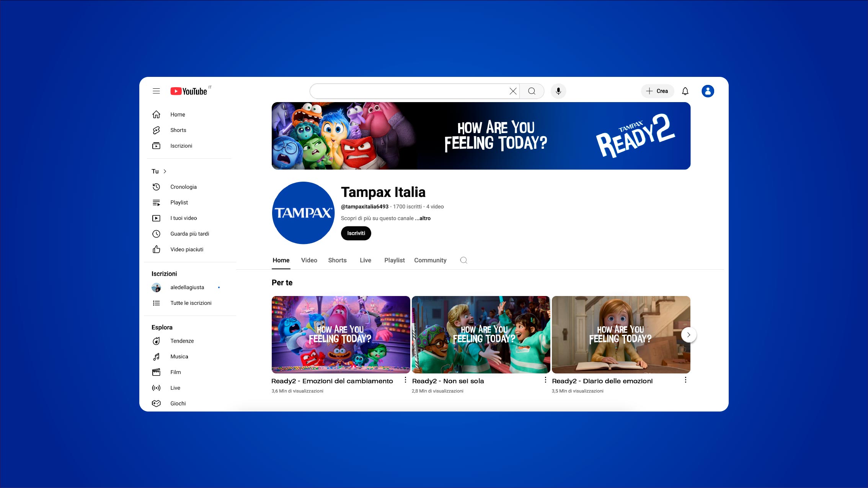
Task: Switch to the channel Shorts tab
Action: point(337,260)
